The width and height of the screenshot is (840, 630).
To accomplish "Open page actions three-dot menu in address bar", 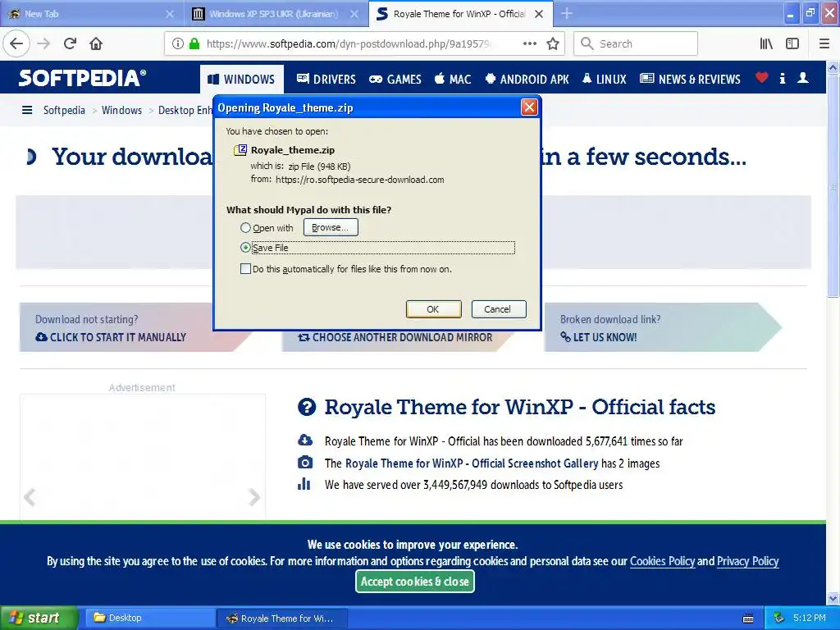I will point(529,44).
